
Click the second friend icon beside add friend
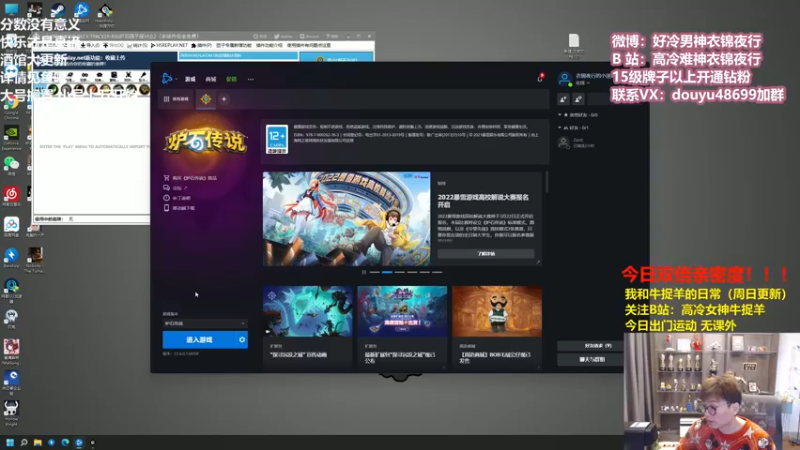578,99
